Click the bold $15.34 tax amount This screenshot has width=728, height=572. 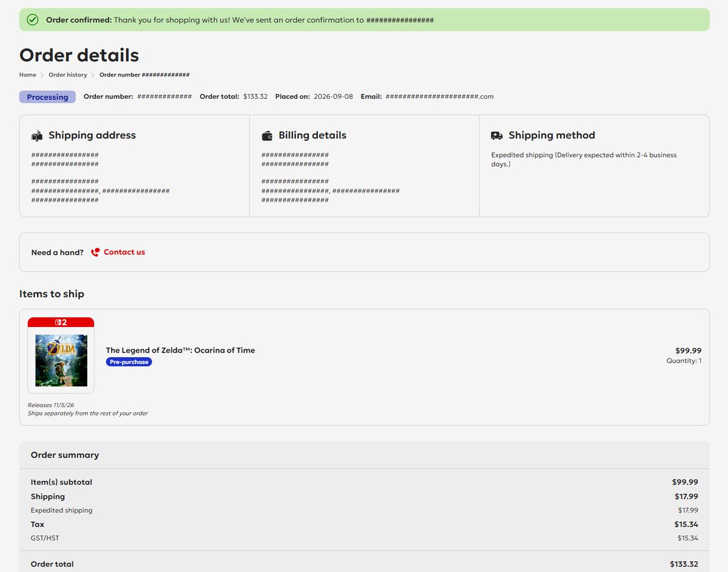pyautogui.click(x=686, y=524)
